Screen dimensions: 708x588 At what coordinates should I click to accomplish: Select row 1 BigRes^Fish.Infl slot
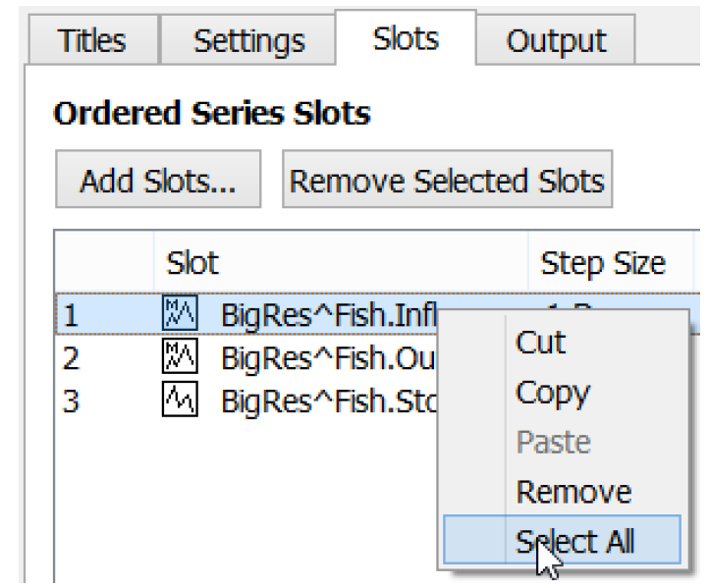(324, 316)
